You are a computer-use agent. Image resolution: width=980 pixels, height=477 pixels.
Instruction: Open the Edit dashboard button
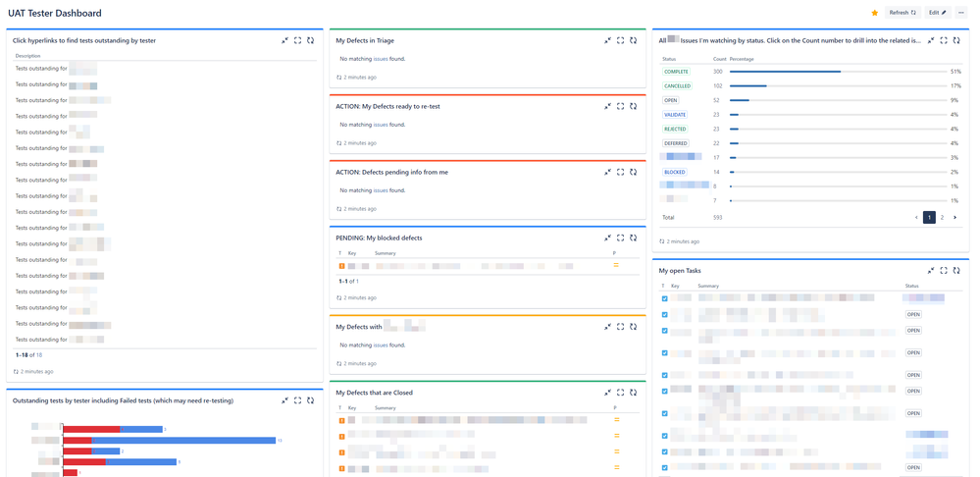click(x=938, y=13)
